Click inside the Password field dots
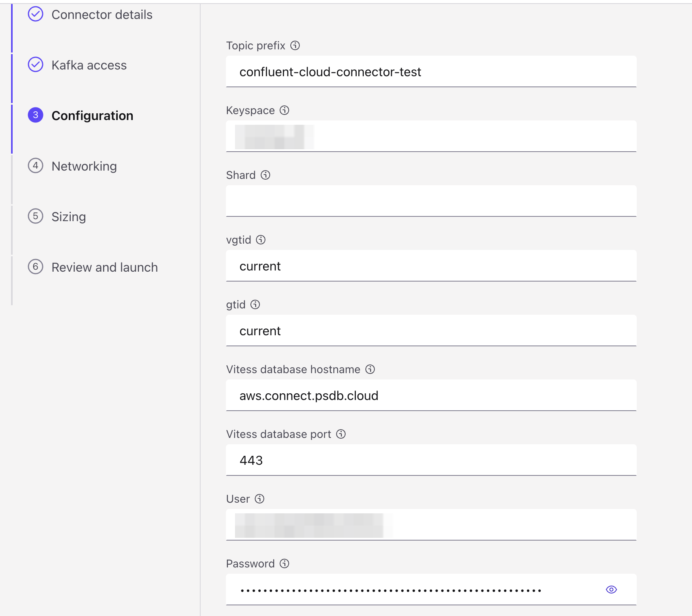This screenshot has height=616, width=692. tap(391, 590)
